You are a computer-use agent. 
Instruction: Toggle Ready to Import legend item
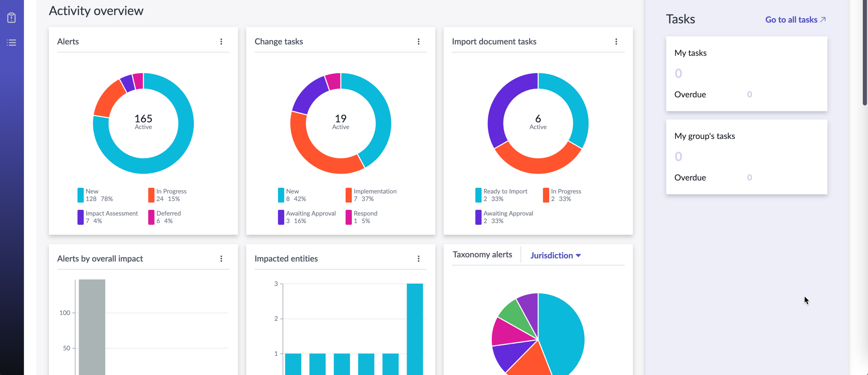pyautogui.click(x=501, y=195)
